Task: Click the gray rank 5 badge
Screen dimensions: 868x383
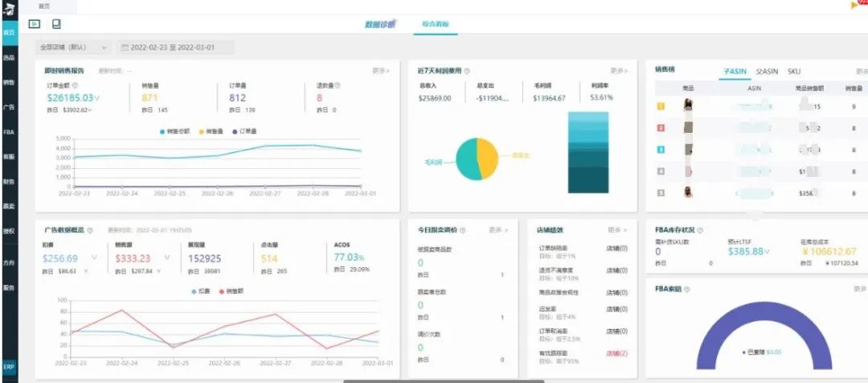Action: coord(661,193)
